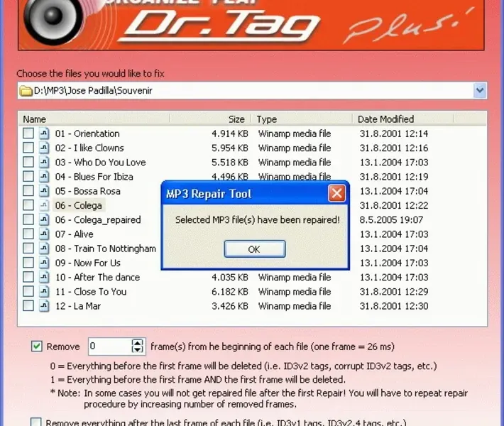Tick checkbox for 08 - Train To Nottingham

click(x=28, y=248)
